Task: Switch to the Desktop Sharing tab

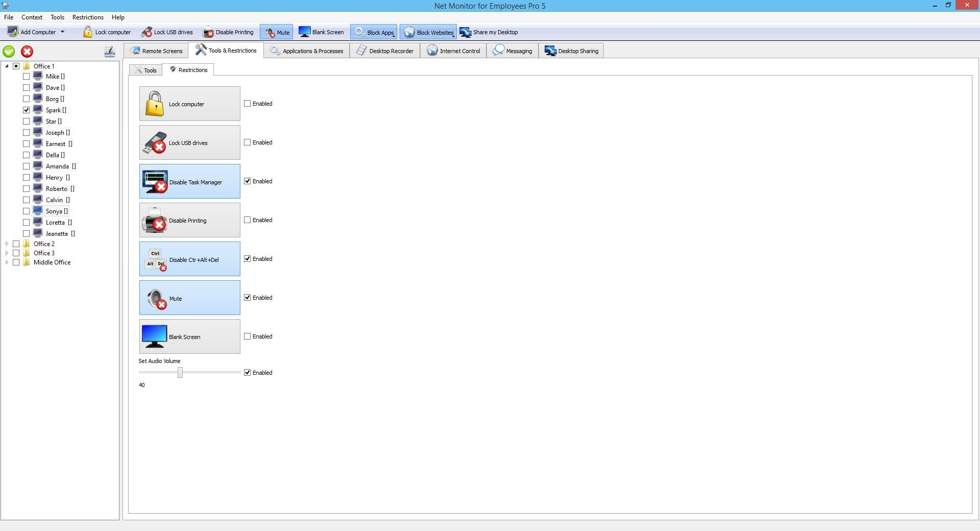Action: pos(571,51)
